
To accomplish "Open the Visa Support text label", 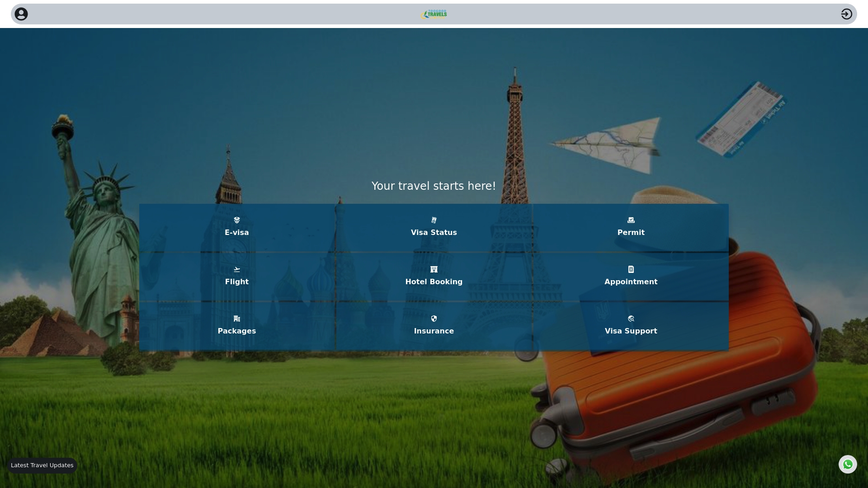I will 631,331.
